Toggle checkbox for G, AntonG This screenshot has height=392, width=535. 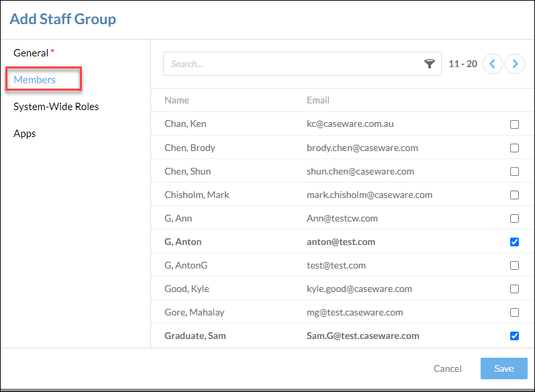(514, 265)
